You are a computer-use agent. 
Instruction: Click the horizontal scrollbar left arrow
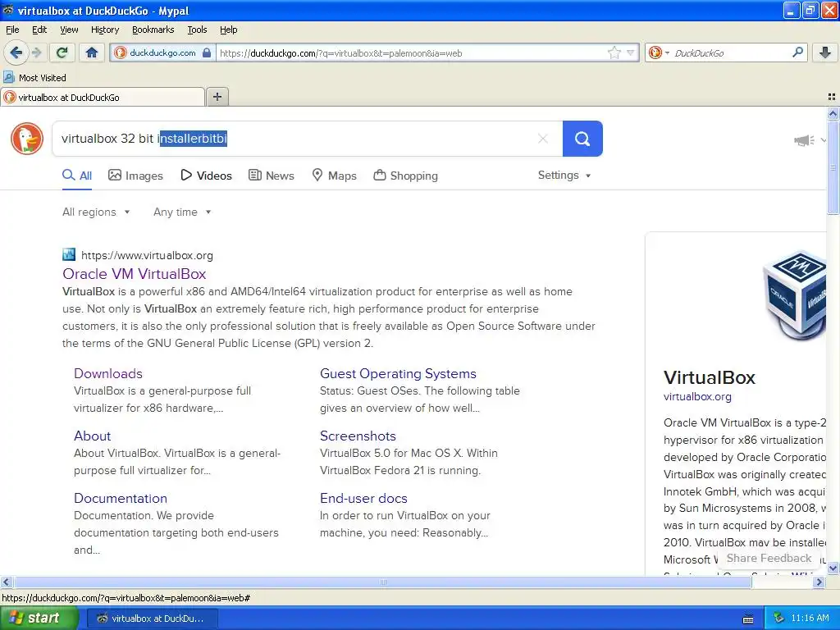click(x=7, y=582)
